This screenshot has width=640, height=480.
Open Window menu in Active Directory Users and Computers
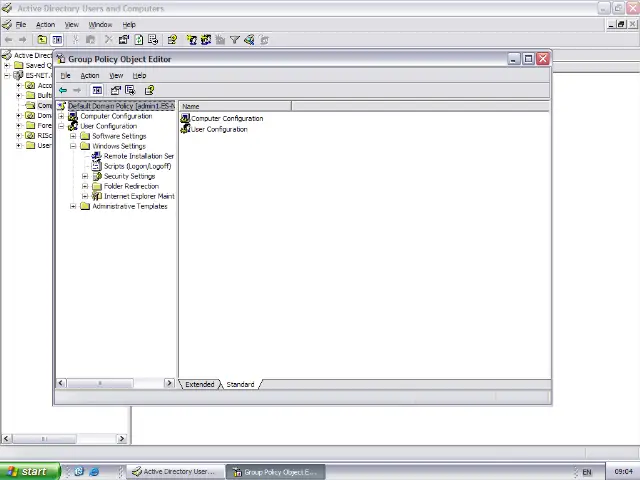pyautogui.click(x=100, y=24)
